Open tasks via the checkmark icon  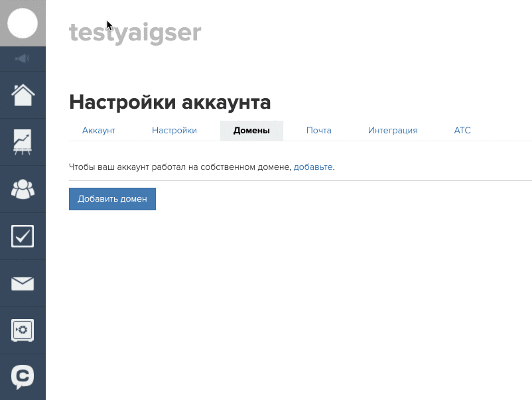[23, 236]
